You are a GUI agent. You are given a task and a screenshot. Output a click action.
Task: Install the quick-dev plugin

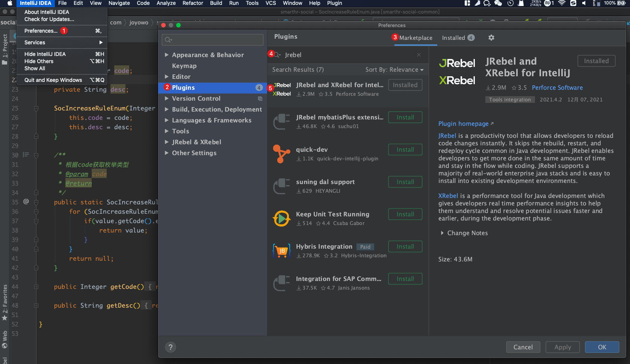(405, 150)
